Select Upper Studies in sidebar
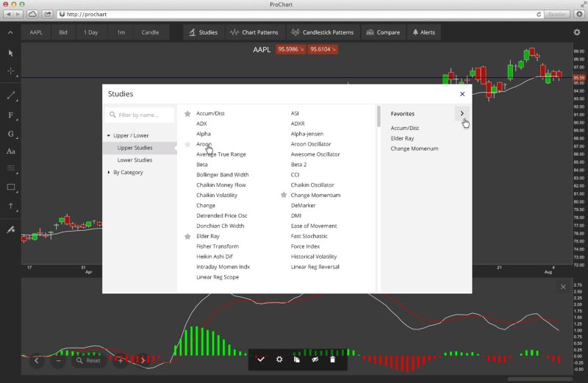 pos(140,148)
